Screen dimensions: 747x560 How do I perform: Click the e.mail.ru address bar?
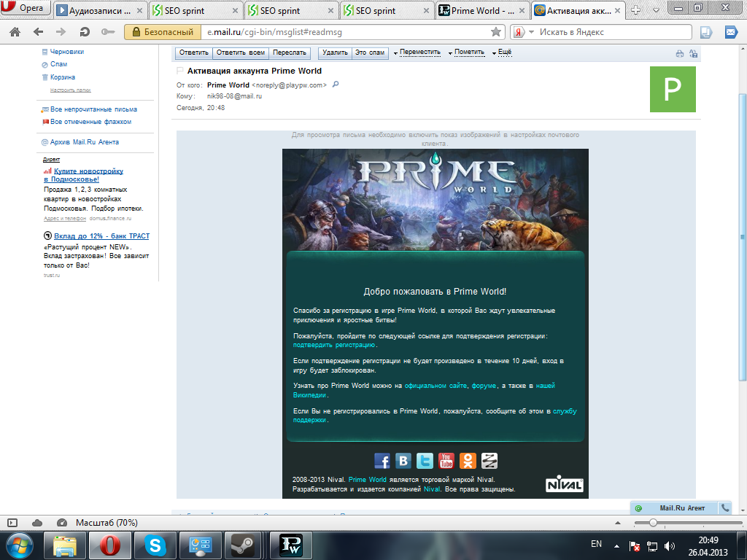(x=345, y=32)
